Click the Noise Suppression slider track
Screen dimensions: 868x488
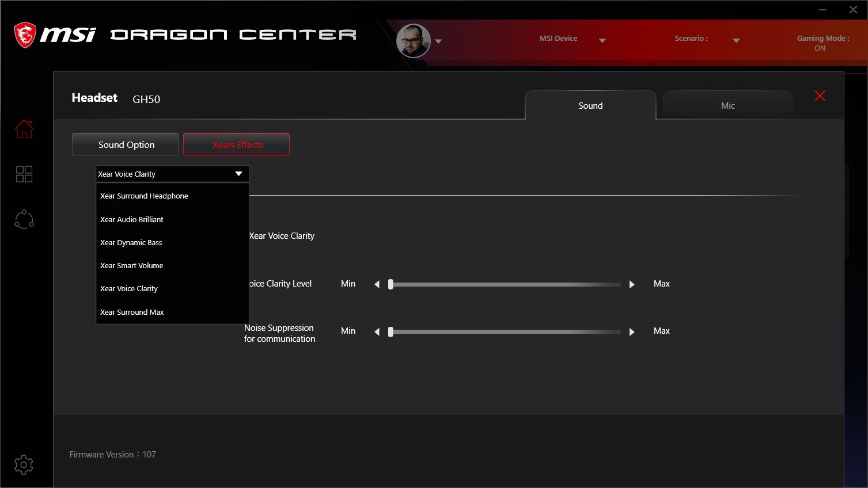(x=505, y=331)
